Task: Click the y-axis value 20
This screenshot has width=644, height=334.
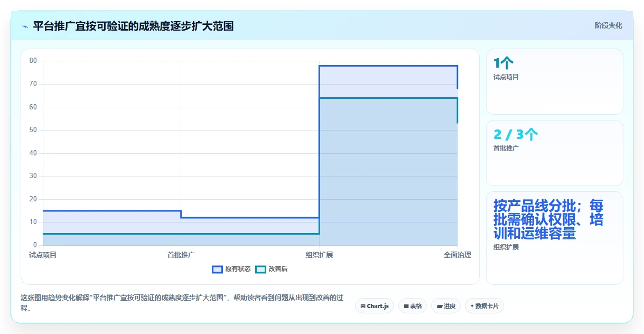Action: point(33,199)
